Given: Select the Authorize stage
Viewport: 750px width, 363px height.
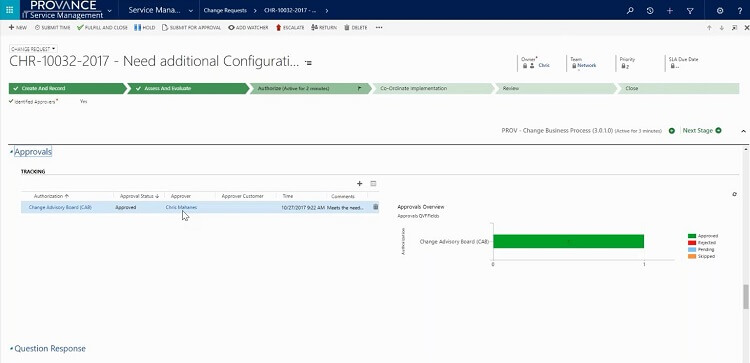Looking at the screenshot, I should (310, 88).
